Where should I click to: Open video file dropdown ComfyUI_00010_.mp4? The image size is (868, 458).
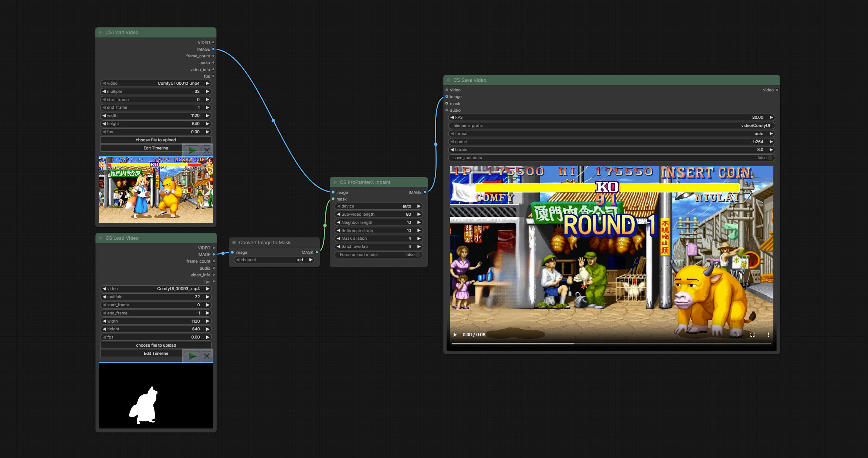[x=156, y=83]
